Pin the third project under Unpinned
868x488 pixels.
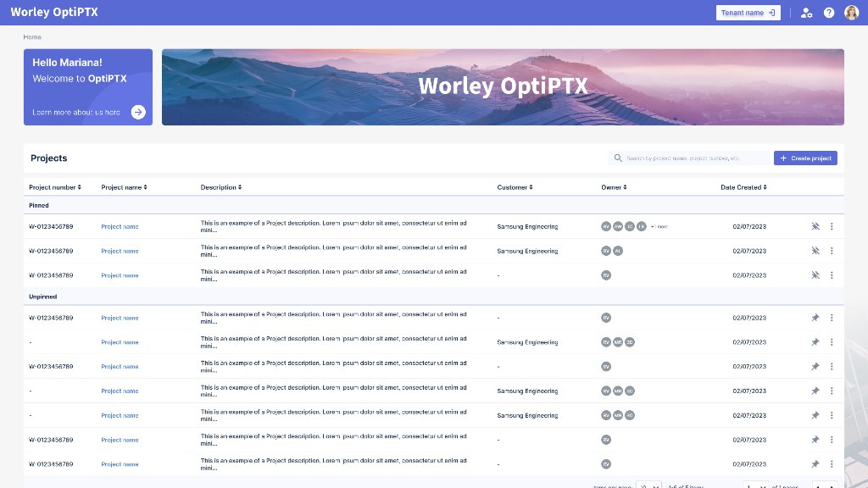(x=815, y=366)
